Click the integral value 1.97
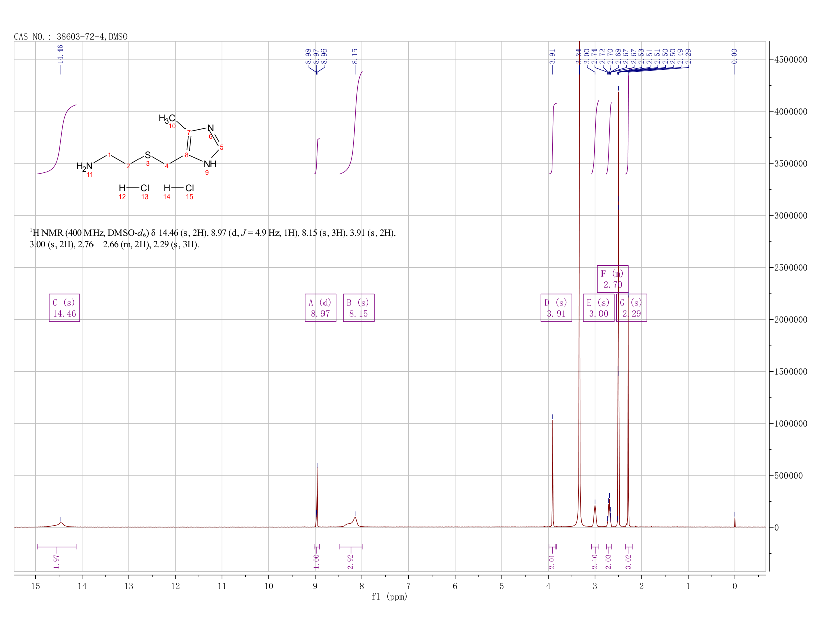 point(57,561)
